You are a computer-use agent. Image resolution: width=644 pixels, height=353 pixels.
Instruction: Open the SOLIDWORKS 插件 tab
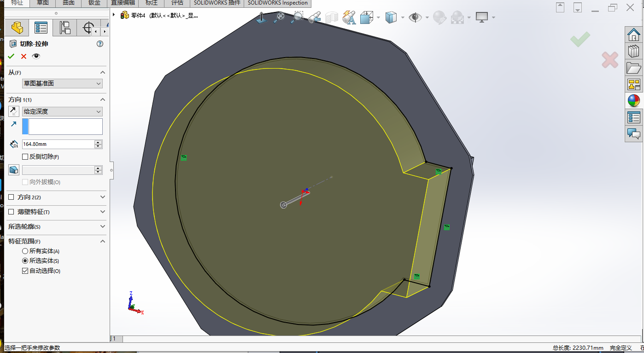pyautogui.click(x=217, y=3)
